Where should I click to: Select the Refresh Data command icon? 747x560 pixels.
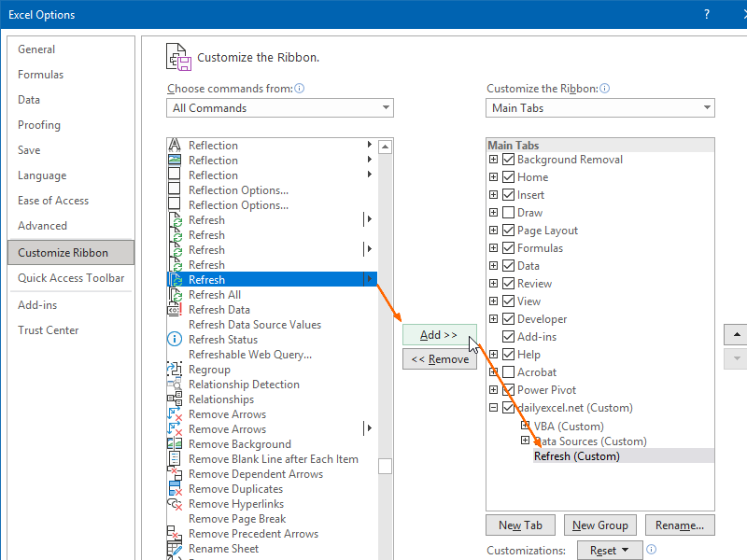coord(175,310)
